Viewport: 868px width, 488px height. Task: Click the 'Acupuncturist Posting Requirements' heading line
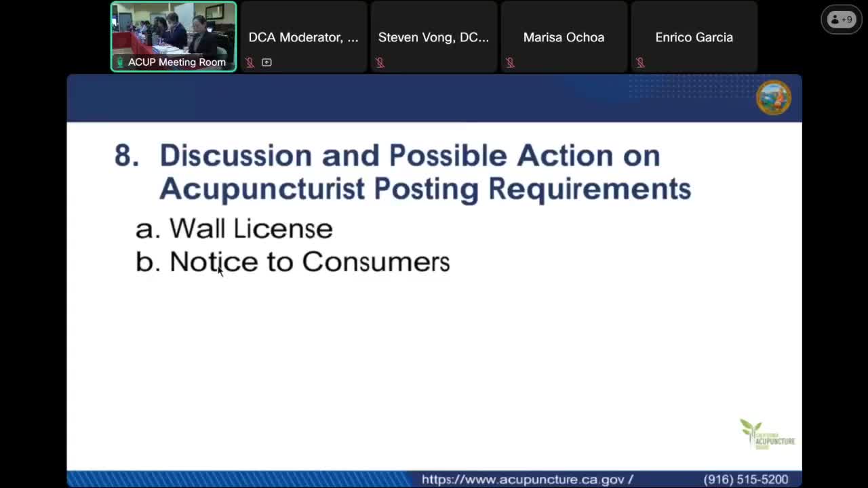click(425, 188)
